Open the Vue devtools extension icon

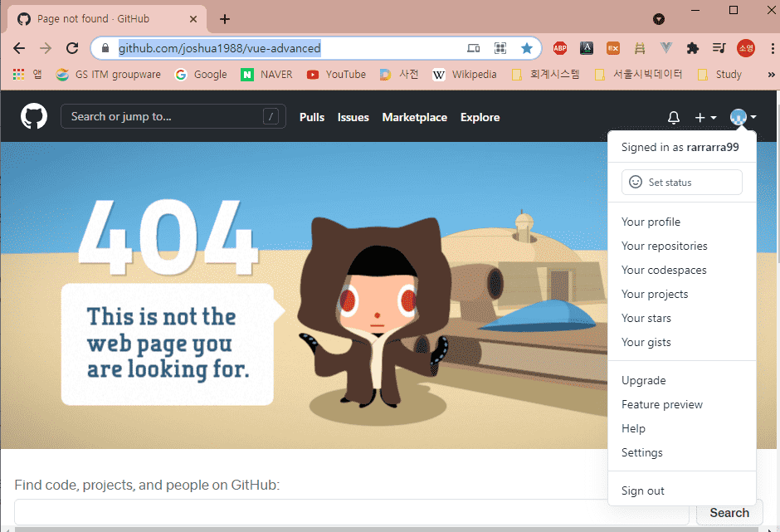666,48
